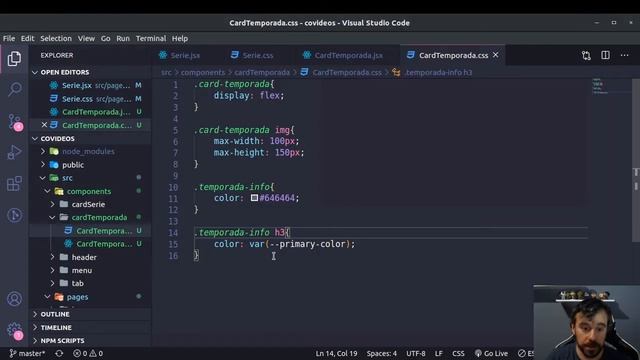640x360 pixels.
Task: Synchronize changes with the sync icon
Action: (59, 353)
